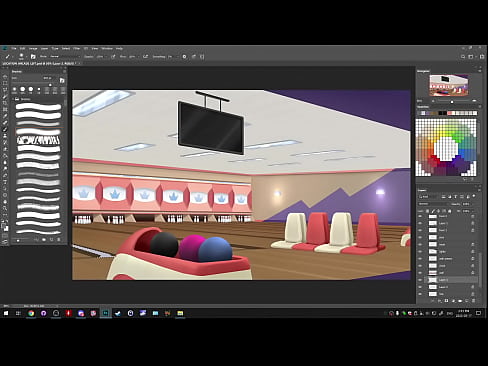Hide the top layer in Layers panel
Viewport: 488px width, 366px height.
(x=420, y=216)
